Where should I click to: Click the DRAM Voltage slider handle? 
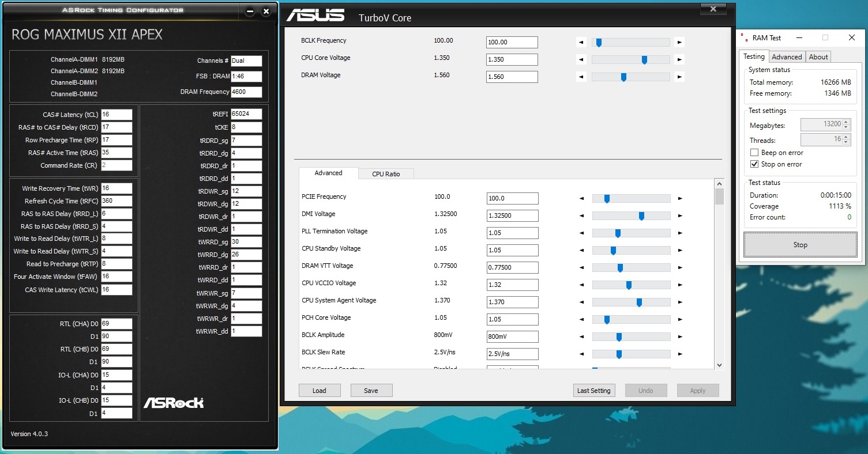[x=623, y=77]
